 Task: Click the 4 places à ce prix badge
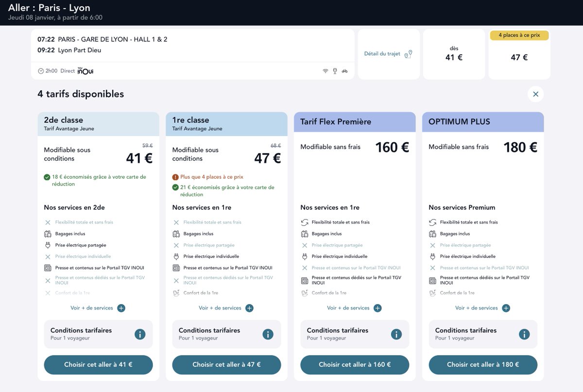(x=519, y=35)
